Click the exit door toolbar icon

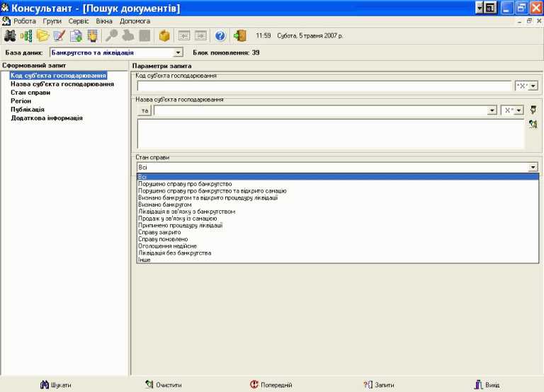tap(240, 35)
